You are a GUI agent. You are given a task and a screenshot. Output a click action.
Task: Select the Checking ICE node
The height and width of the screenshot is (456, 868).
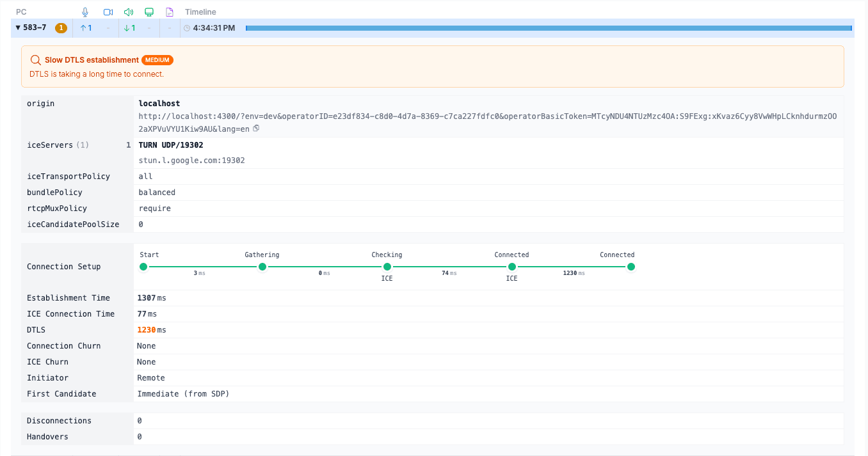click(387, 267)
